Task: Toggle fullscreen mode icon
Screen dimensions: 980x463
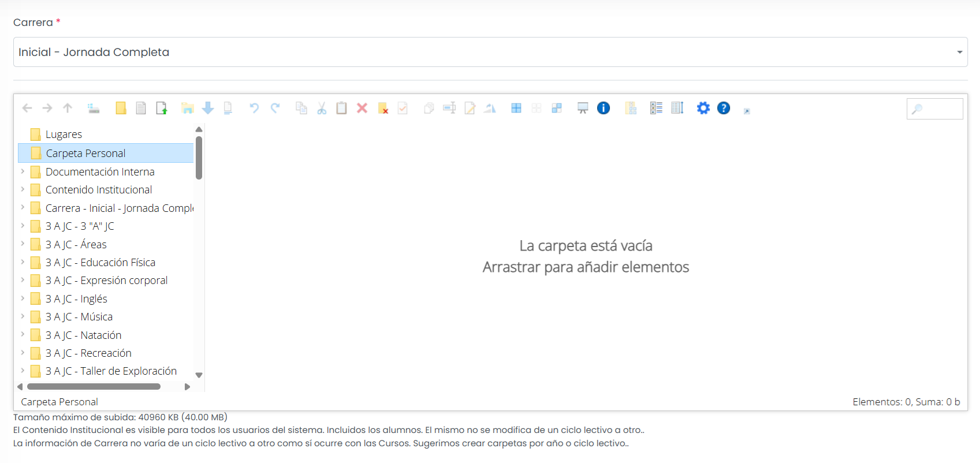Action: pos(747,111)
